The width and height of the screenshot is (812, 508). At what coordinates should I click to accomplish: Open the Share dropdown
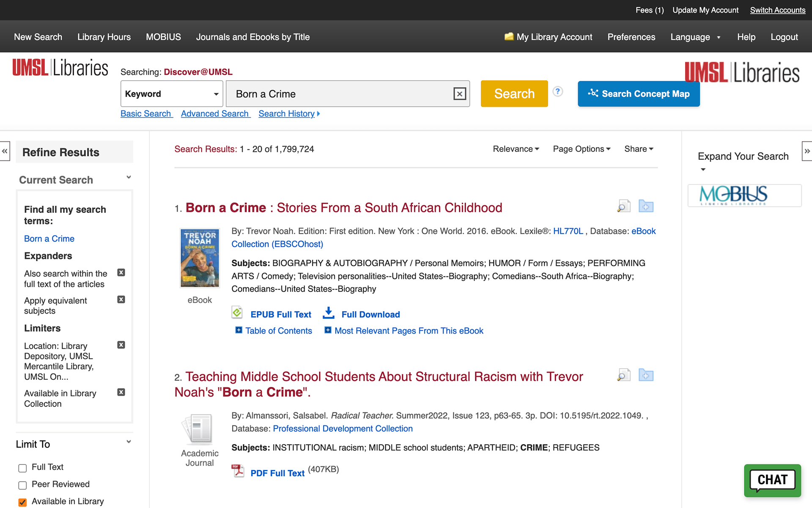coord(639,149)
